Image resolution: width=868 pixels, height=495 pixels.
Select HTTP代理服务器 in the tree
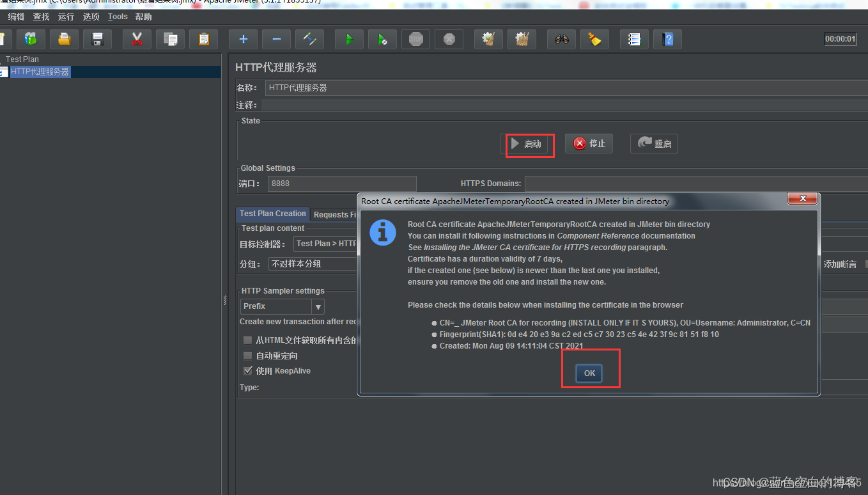tap(40, 72)
